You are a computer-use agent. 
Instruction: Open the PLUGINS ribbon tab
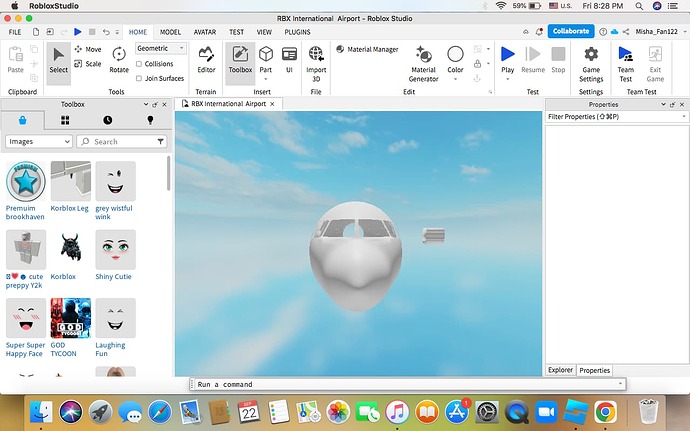point(297,32)
